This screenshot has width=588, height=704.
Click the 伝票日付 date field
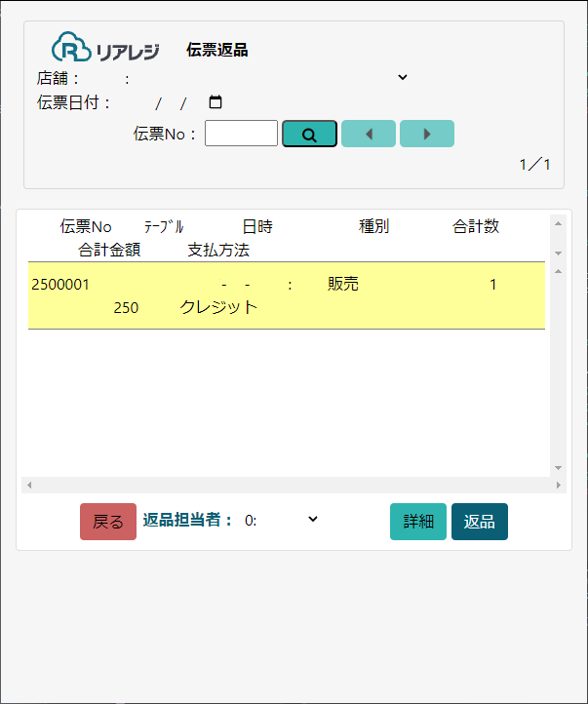click(x=171, y=102)
